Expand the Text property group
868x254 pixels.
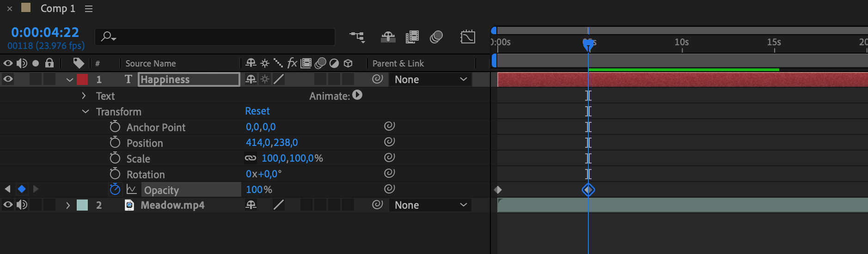click(84, 96)
